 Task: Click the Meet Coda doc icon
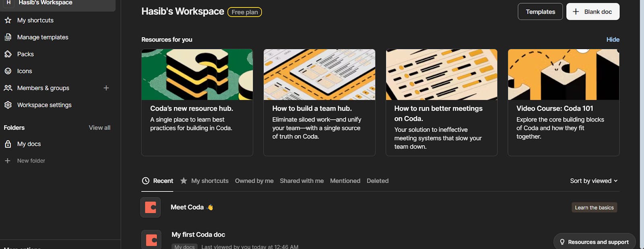tap(151, 207)
